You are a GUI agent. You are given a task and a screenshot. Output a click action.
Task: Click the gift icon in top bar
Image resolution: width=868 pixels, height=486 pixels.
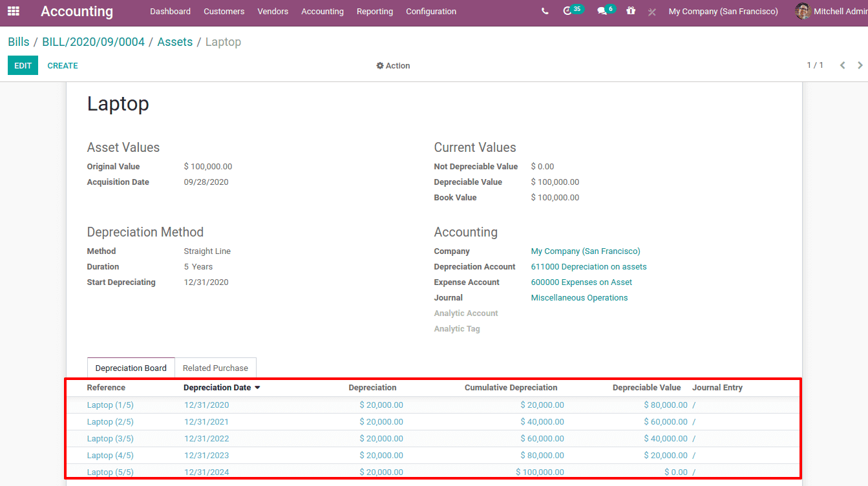(x=631, y=11)
